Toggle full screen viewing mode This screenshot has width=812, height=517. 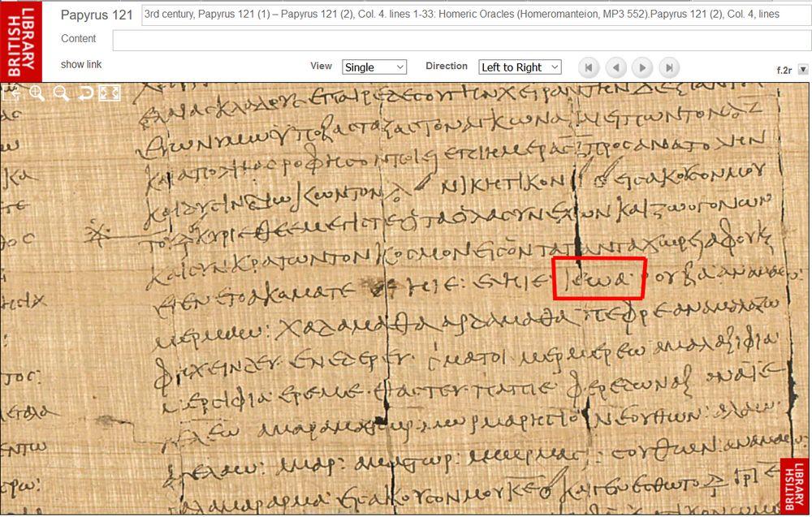point(108,93)
